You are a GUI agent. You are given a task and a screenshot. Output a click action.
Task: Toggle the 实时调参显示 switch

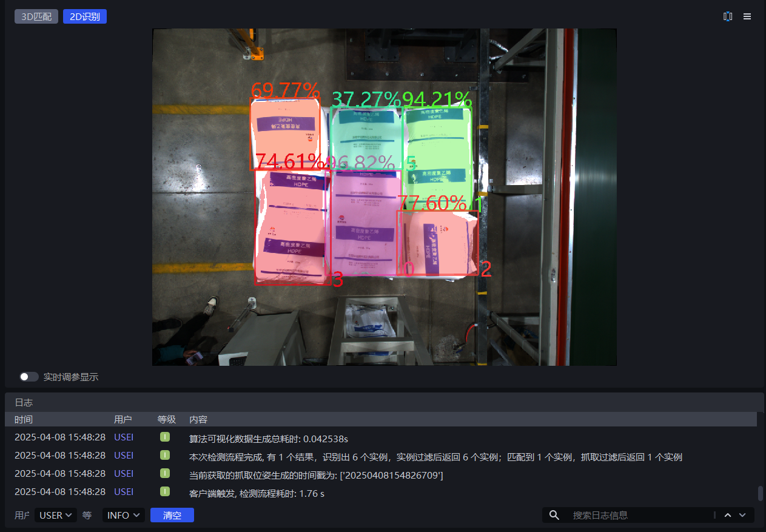(x=29, y=377)
